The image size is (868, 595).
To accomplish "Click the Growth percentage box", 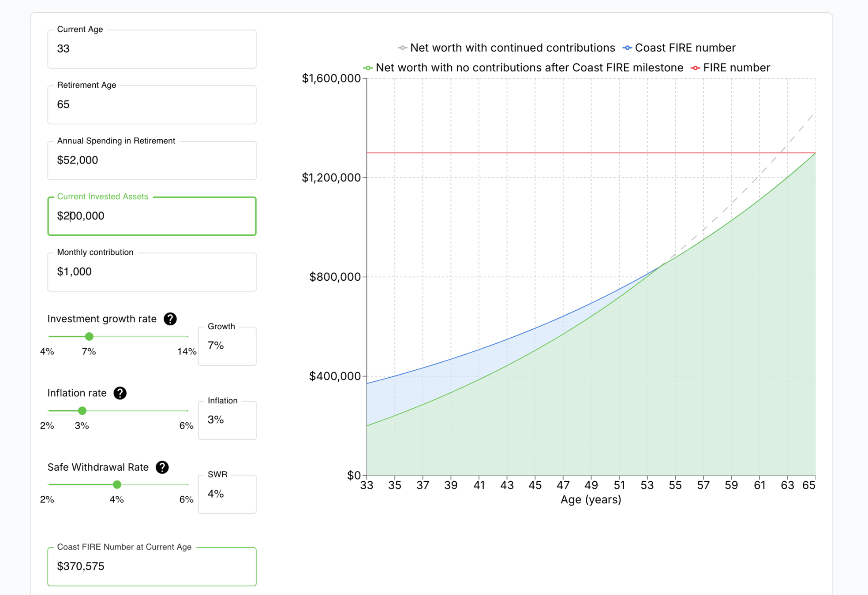I will (227, 346).
